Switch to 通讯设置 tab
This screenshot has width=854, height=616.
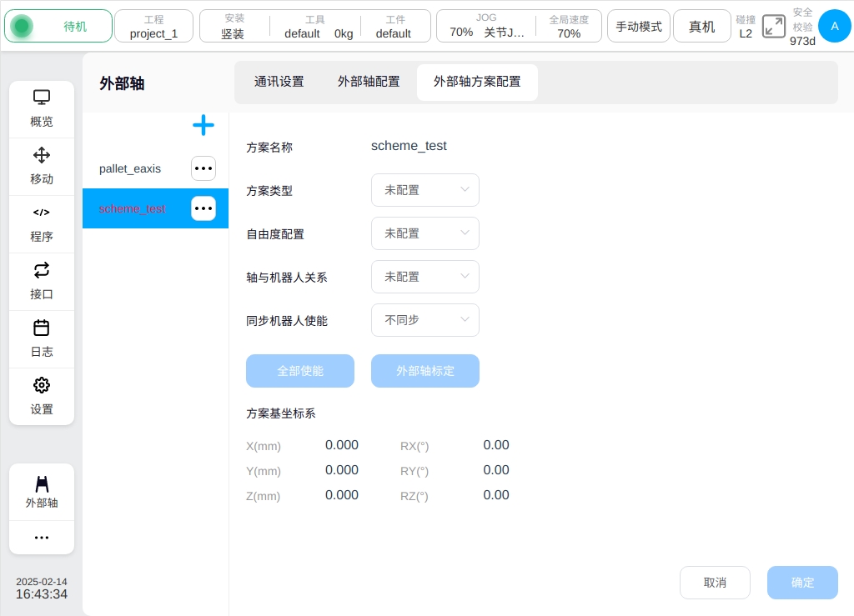(279, 82)
